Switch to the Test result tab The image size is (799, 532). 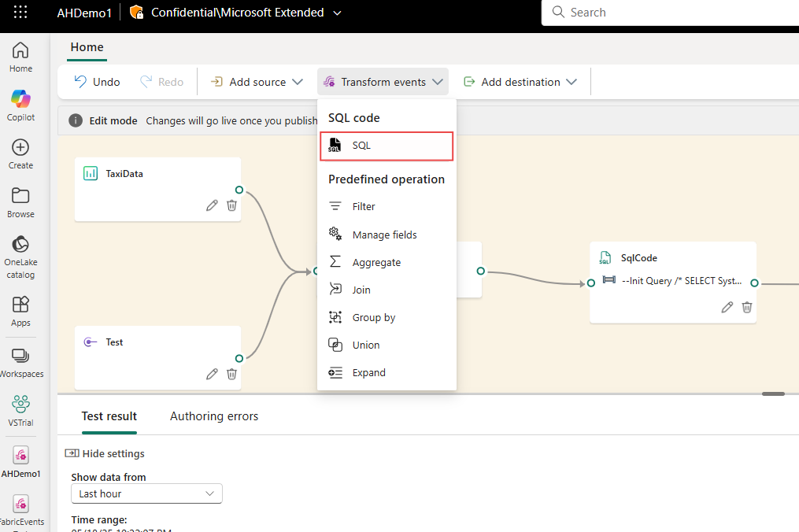[109, 416]
